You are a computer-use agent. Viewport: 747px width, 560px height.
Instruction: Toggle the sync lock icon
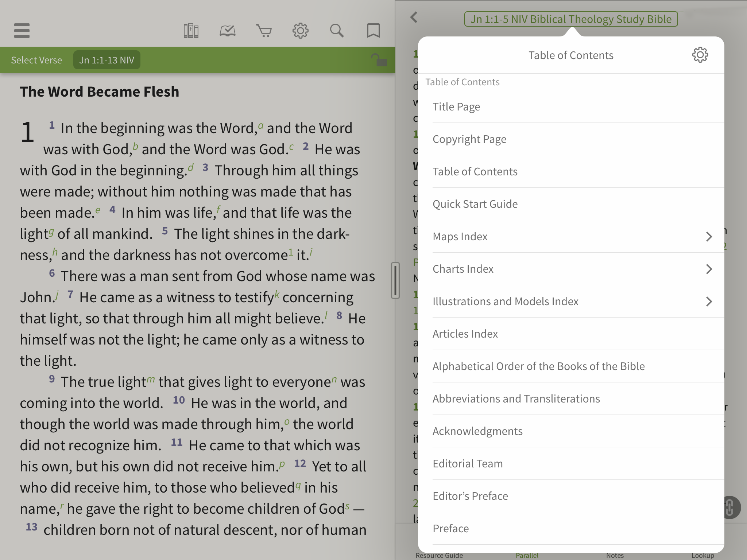click(379, 60)
